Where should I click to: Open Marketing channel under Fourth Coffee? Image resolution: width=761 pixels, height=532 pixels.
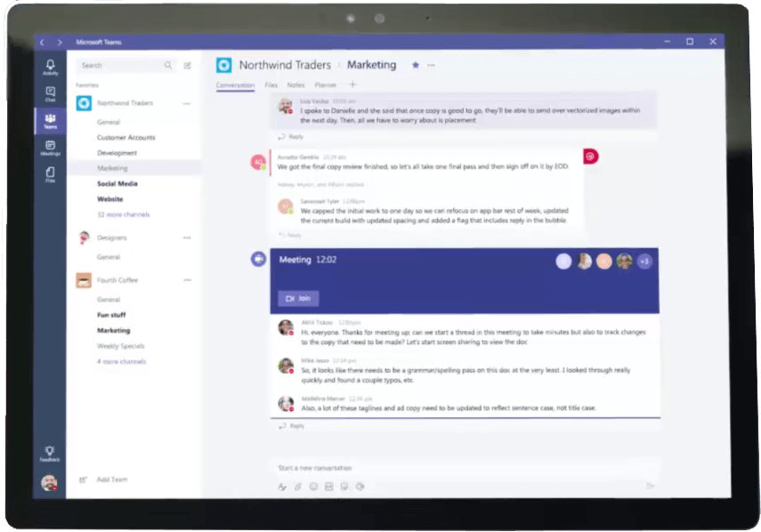tap(114, 330)
